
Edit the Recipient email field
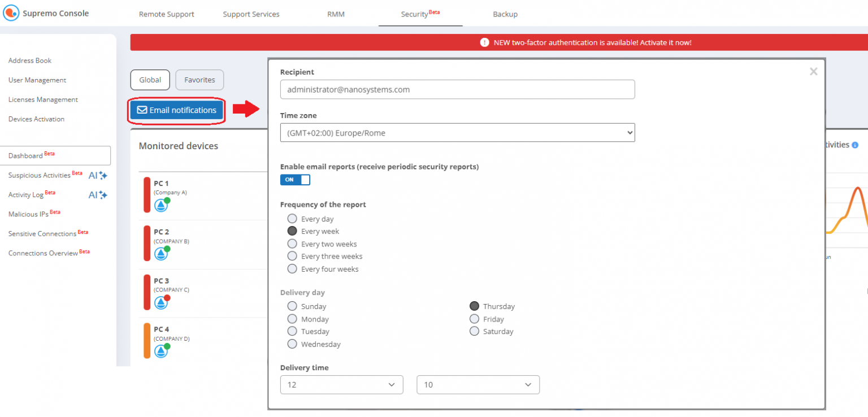click(457, 89)
